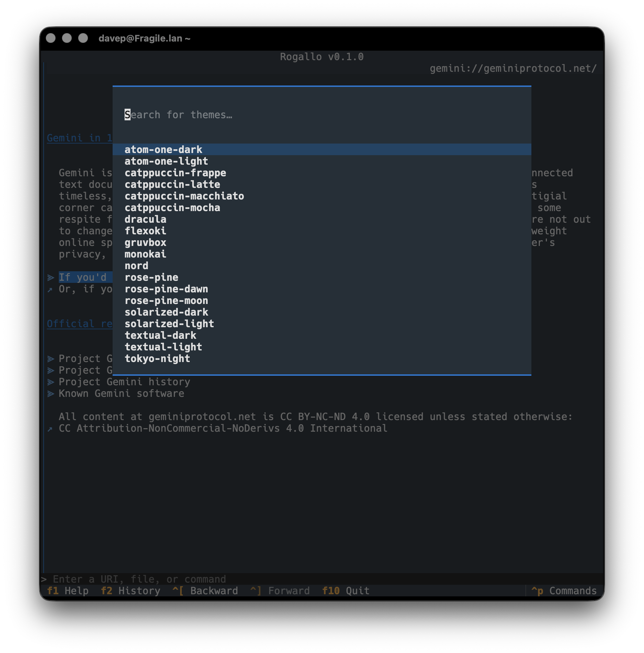Follow the highlighted "If you'd" link

click(85, 277)
